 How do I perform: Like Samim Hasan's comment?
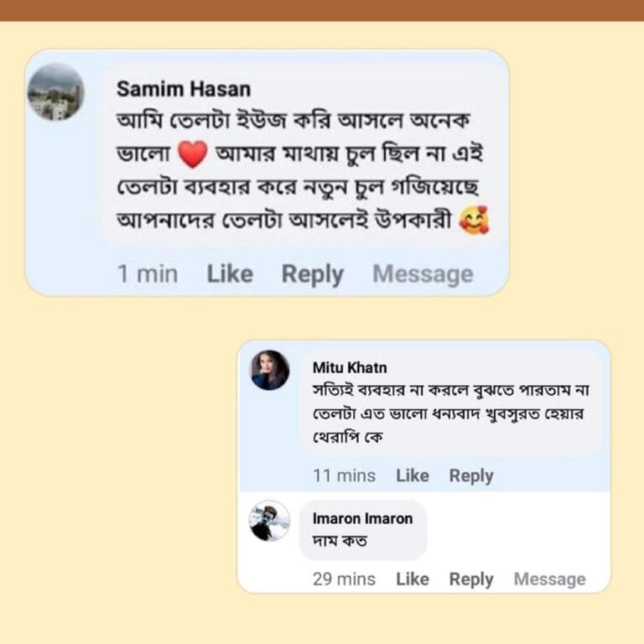pos(230,274)
